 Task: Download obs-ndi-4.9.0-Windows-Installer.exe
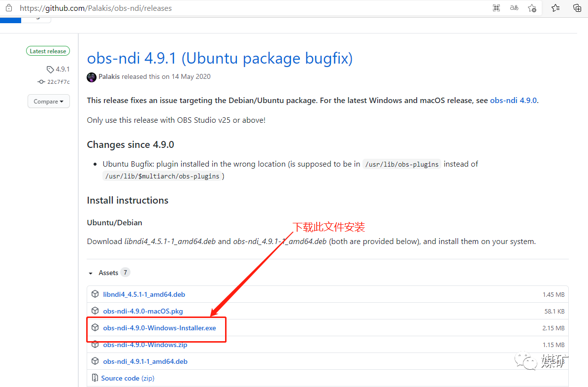point(160,328)
